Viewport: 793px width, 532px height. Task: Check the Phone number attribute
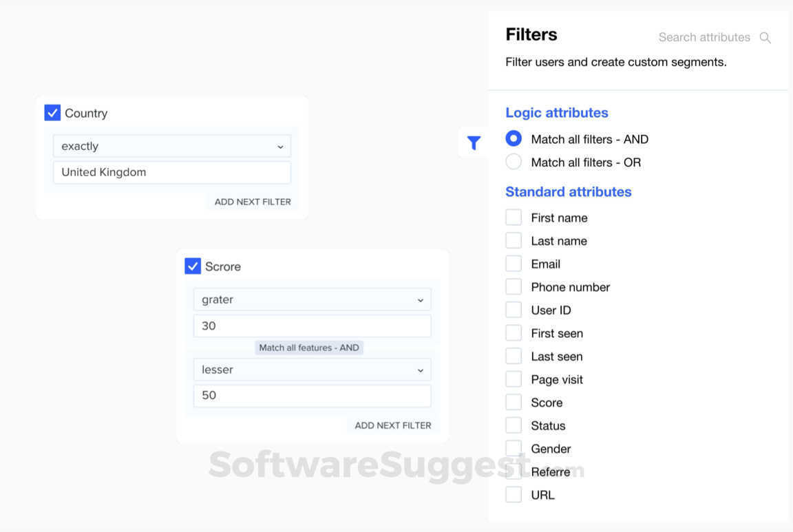point(514,286)
